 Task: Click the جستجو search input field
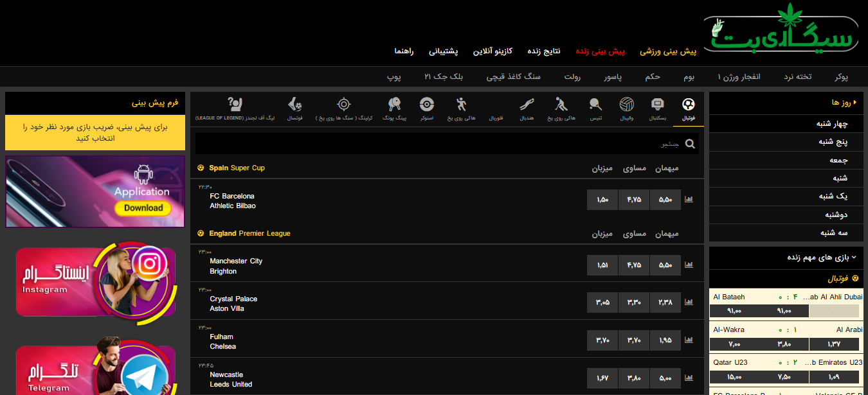pyautogui.click(x=437, y=144)
